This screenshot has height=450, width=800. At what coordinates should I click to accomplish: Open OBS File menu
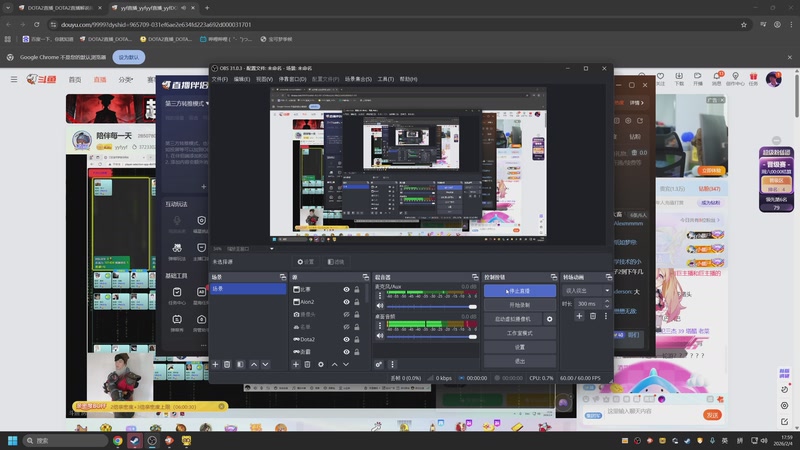pyautogui.click(x=219, y=79)
